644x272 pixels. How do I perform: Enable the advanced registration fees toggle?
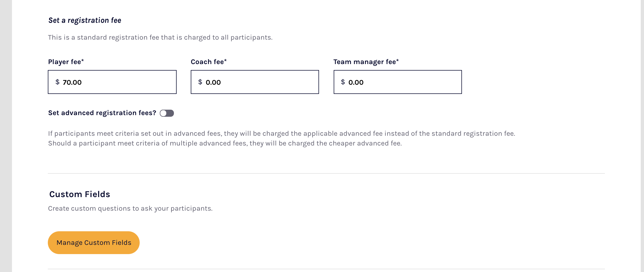pos(167,113)
